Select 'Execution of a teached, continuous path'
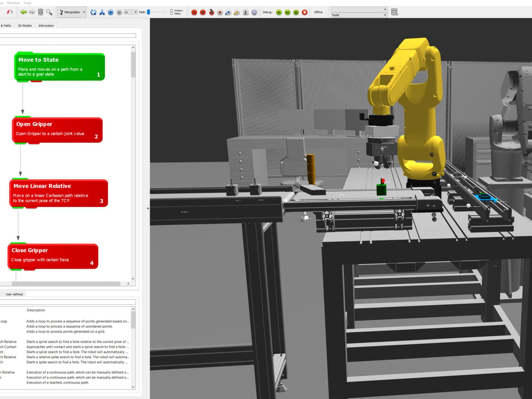 (58, 383)
